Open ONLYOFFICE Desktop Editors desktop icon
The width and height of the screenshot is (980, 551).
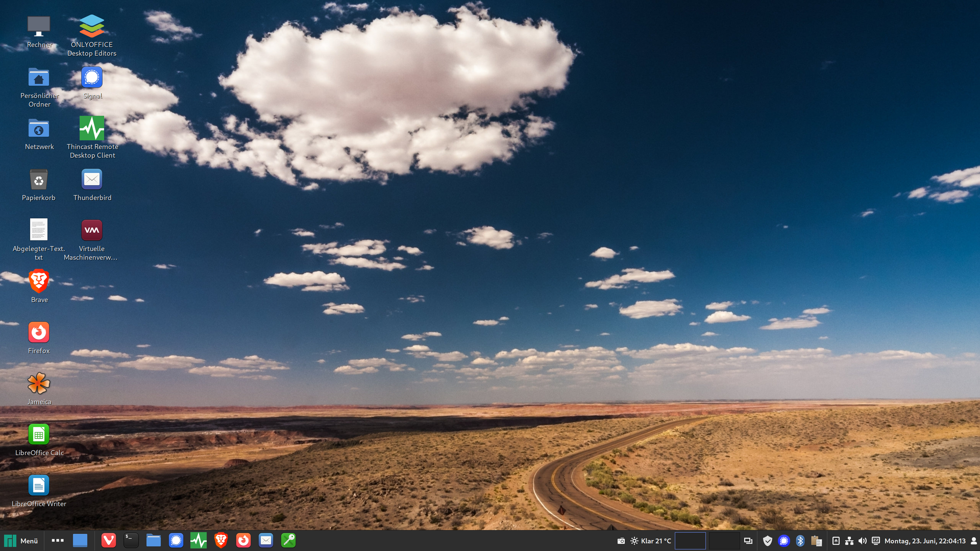[92, 26]
